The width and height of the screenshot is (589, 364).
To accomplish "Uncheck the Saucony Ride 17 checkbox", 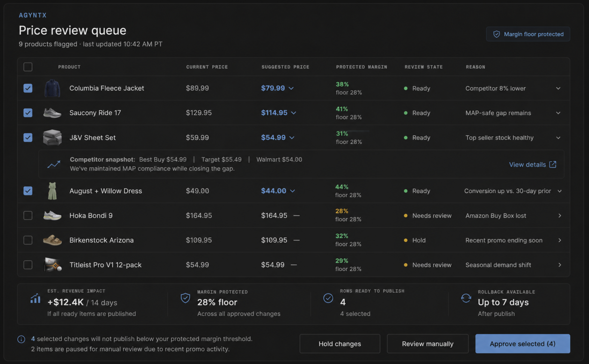I will [x=28, y=113].
